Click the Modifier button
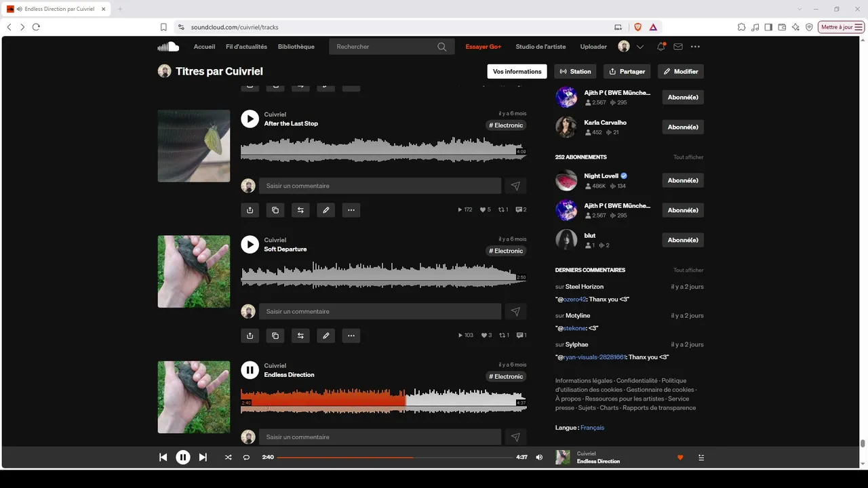Screen dimensions: 868x488 (681, 71)
